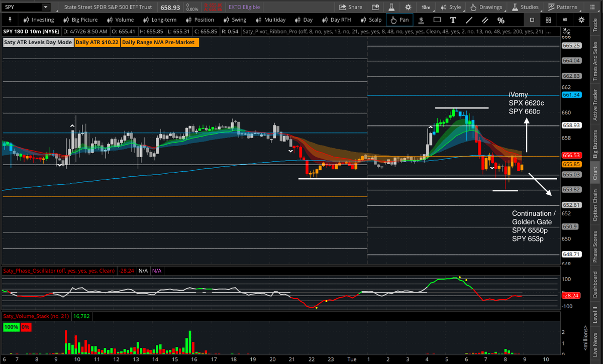The image size is (603, 364).
Task: Open the Drawings menu
Action: tap(485, 7)
